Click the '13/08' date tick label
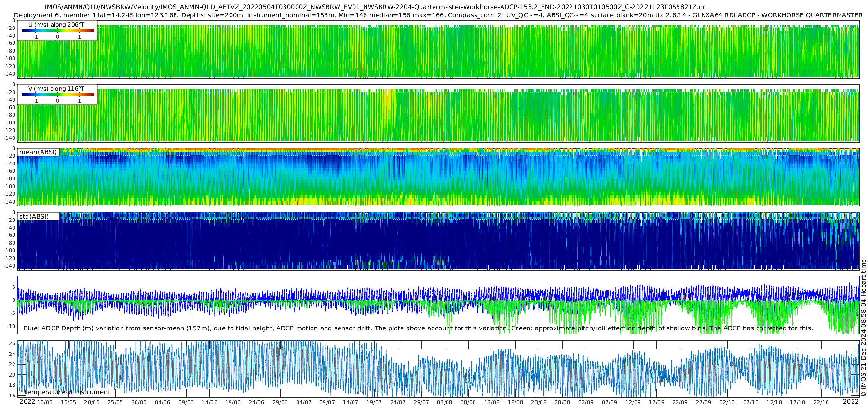Screen dimensions: 868x410 coord(492,402)
